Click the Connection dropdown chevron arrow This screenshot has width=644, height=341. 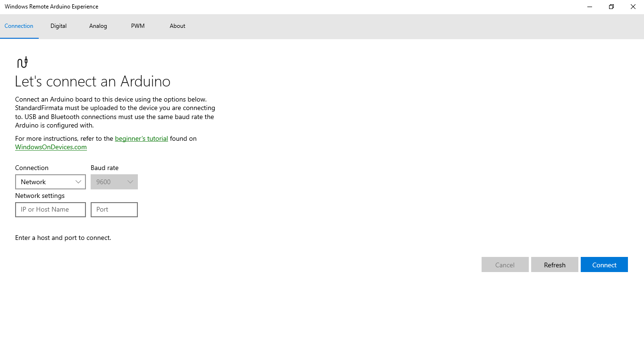tap(78, 181)
